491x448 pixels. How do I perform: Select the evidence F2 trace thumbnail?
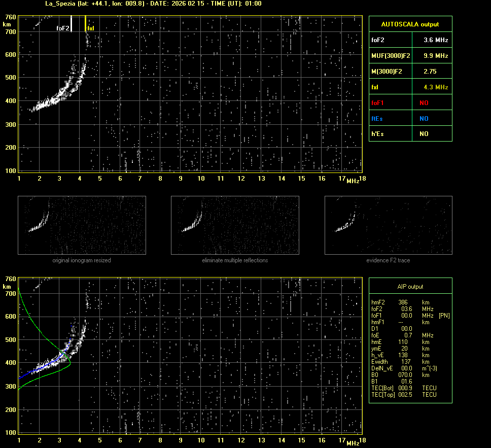tap(388, 225)
